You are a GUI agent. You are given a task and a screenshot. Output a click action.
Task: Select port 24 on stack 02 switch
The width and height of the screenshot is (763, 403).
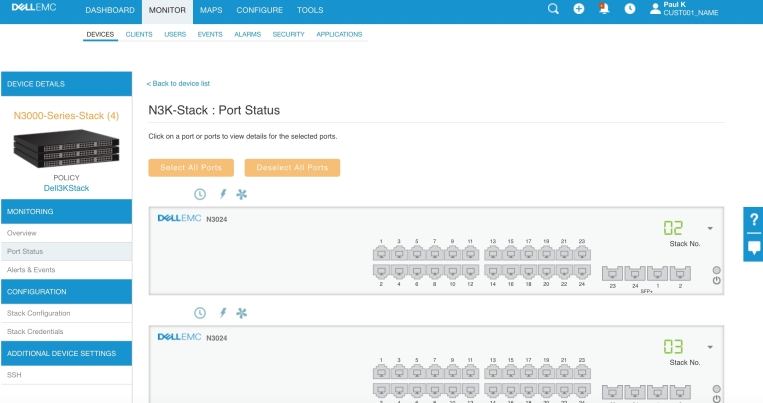pyautogui.click(x=581, y=271)
